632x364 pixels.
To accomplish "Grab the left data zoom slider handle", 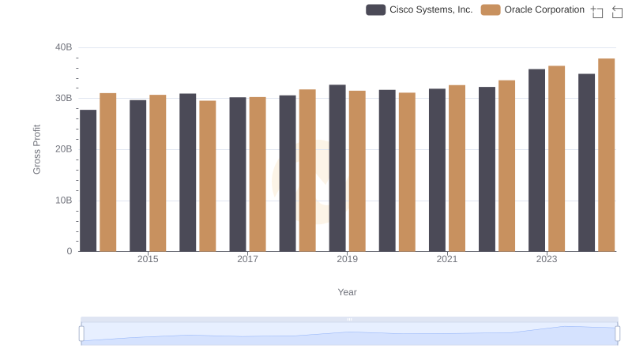I will click(x=81, y=334).
